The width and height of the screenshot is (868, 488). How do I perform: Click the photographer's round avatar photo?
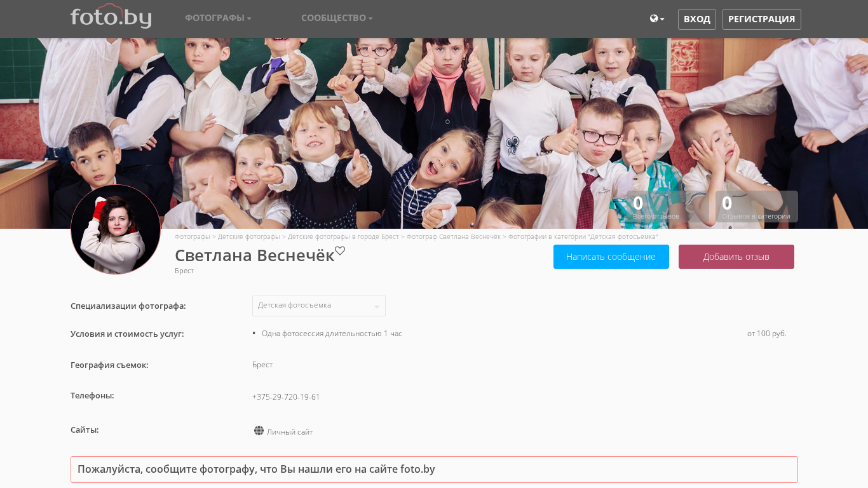coord(116,229)
